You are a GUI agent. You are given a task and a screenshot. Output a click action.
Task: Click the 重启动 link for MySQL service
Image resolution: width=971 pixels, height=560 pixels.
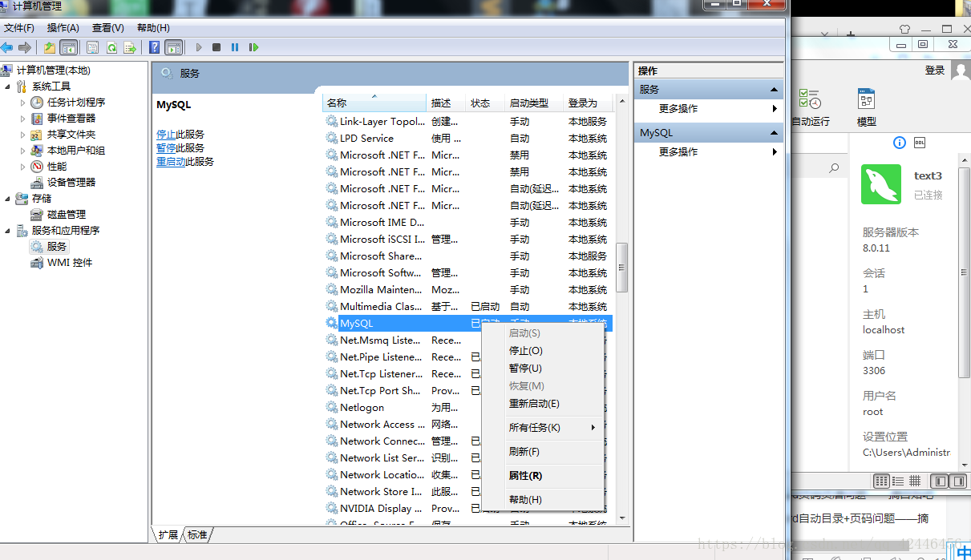coord(171,162)
